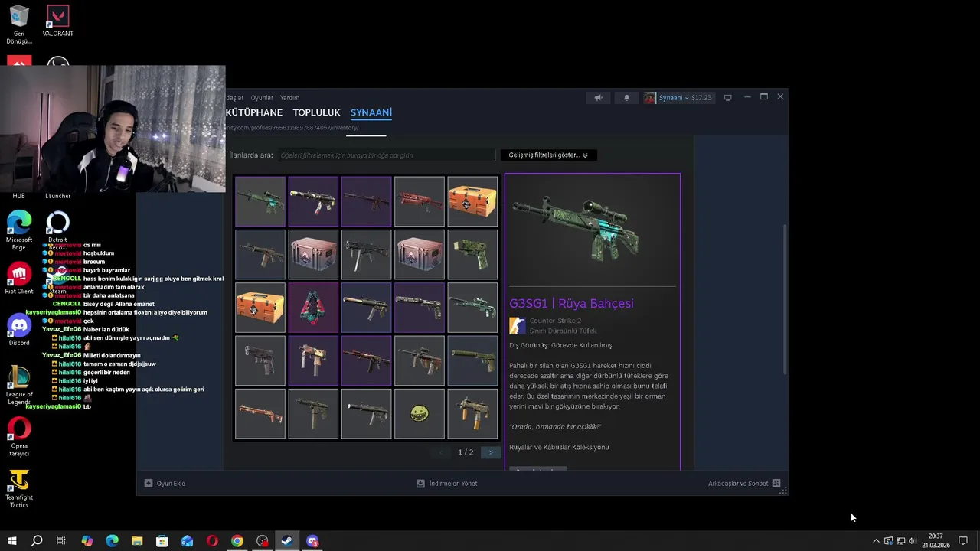
Task: Open the Windows notification center
Action: (963, 541)
